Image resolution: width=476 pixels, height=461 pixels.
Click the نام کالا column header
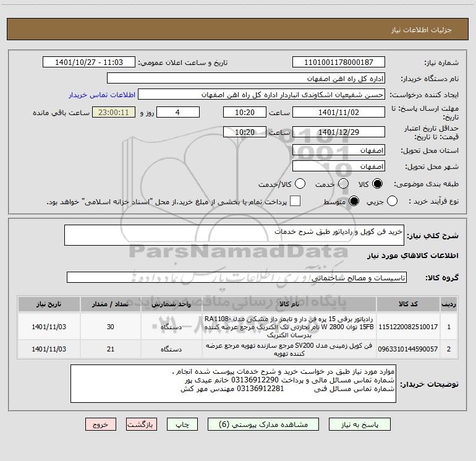click(x=289, y=304)
